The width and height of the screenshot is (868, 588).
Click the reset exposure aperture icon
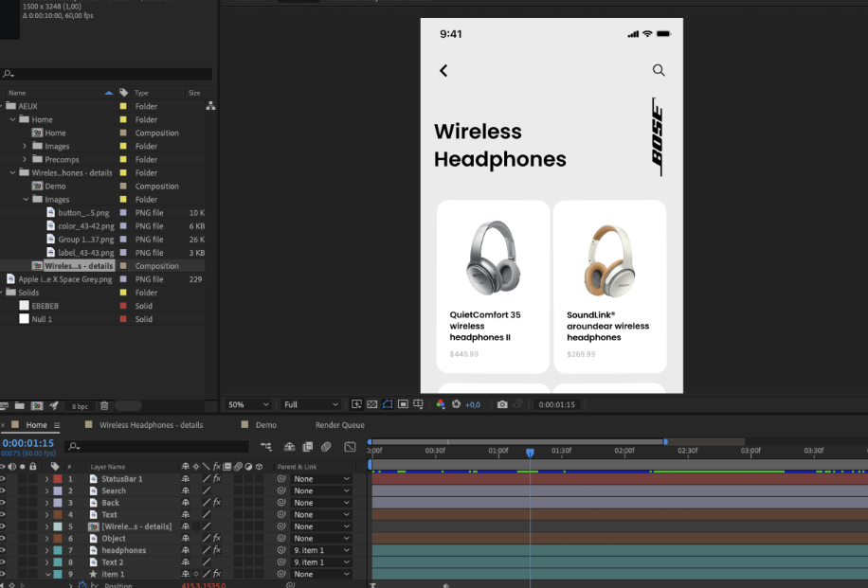(x=456, y=404)
